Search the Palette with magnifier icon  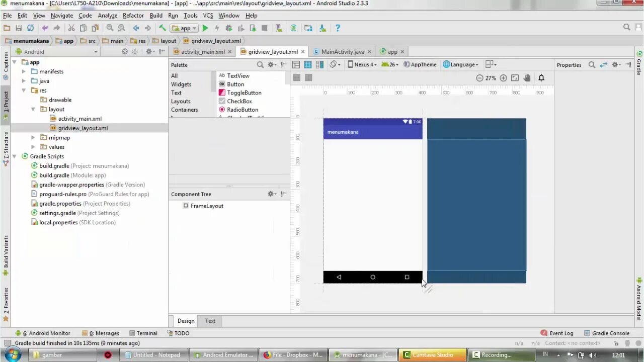pos(260,65)
